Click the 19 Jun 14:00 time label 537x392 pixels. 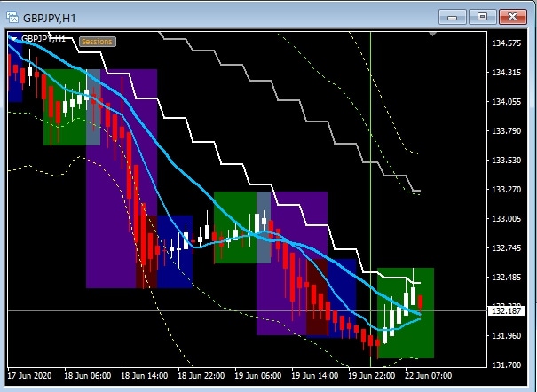(316, 376)
